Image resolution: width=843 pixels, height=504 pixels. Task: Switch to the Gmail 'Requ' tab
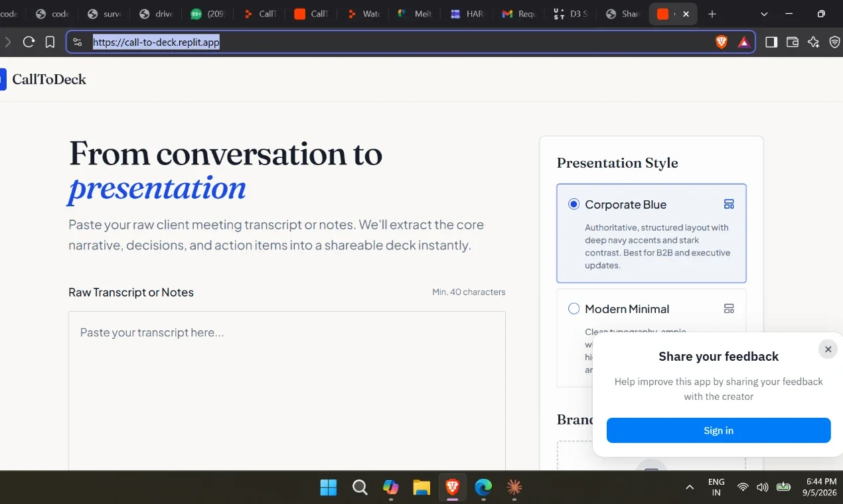[518, 14]
